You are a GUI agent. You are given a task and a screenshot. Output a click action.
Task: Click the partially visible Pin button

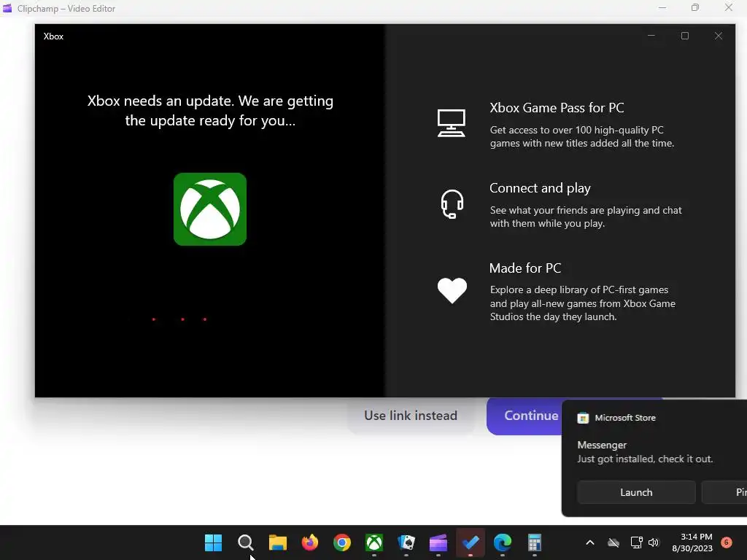pos(724,492)
